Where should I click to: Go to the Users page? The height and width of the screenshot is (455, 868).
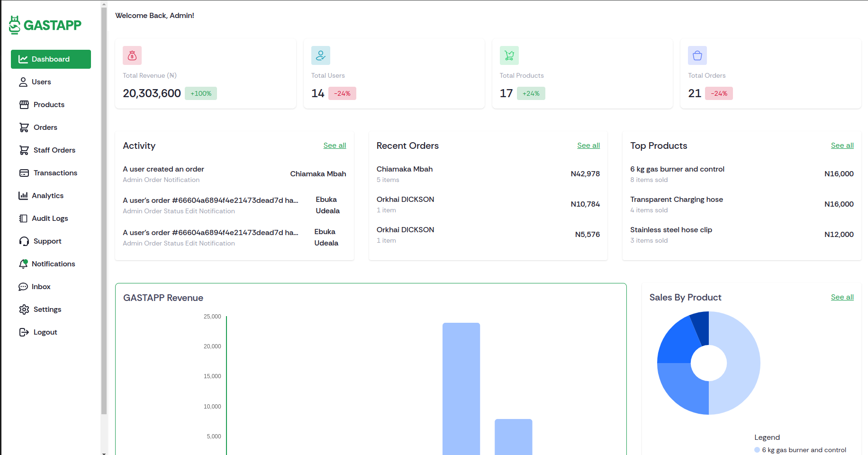click(x=51, y=82)
